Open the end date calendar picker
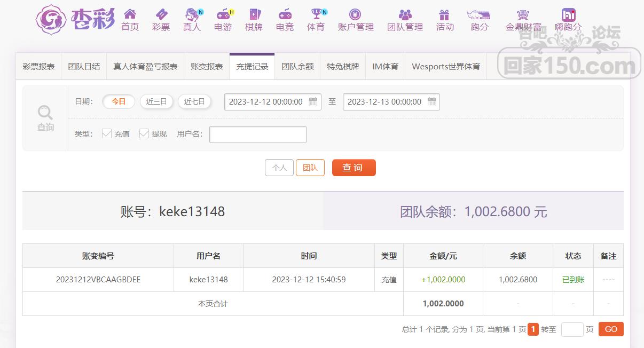This screenshot has width=644, height=348. [x=432, y=102]
